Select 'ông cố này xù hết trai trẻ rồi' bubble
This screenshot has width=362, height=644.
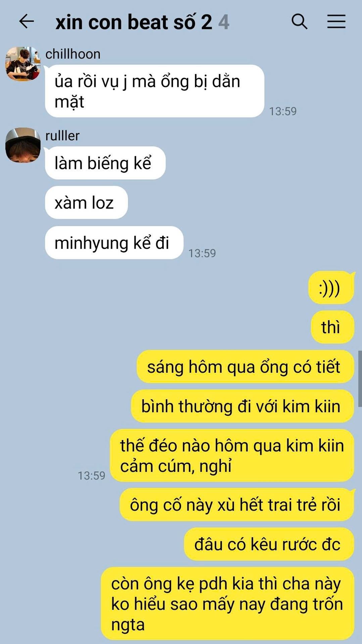tap(237, 505)
